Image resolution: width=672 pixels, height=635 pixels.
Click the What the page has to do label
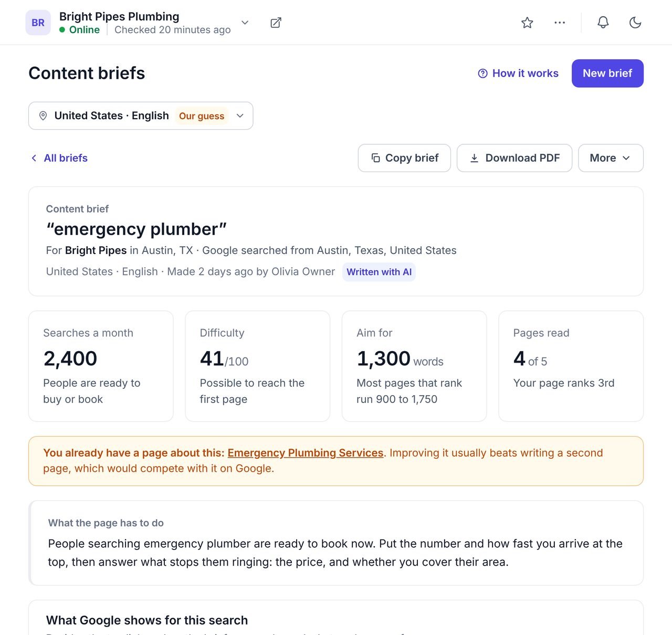point(106,523)
